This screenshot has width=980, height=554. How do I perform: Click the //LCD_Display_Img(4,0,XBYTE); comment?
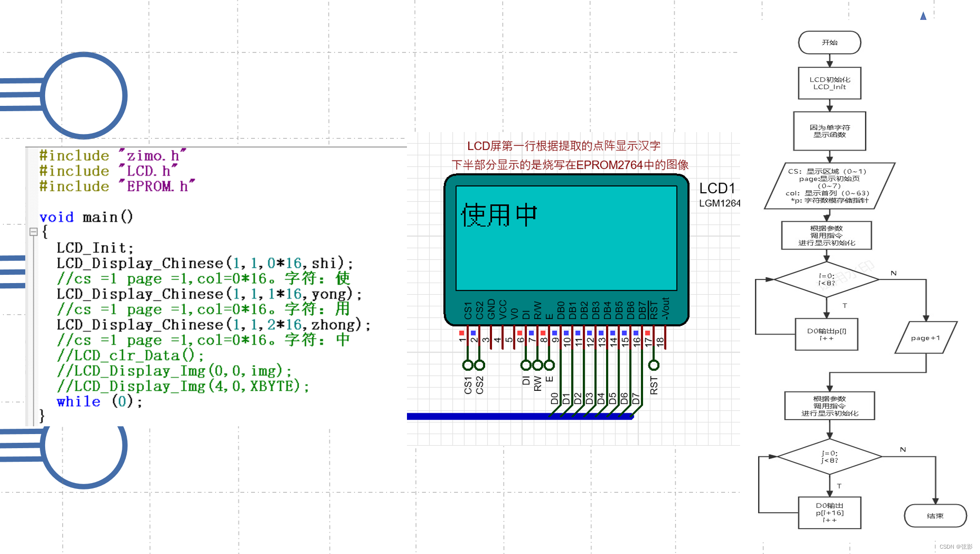coord(183,386)
